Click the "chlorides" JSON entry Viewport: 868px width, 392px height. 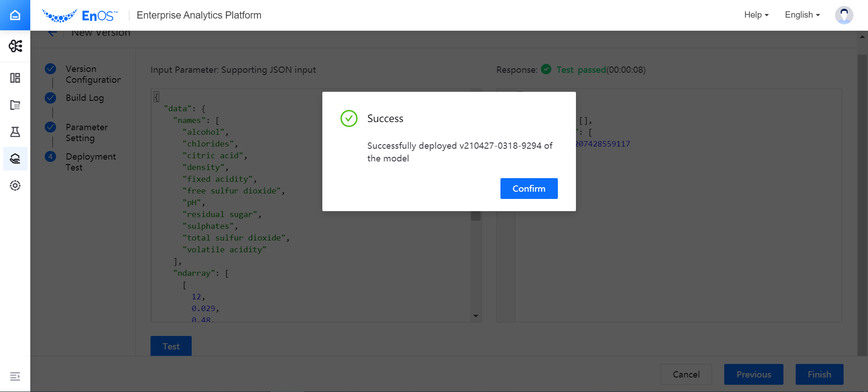(210, 144)
